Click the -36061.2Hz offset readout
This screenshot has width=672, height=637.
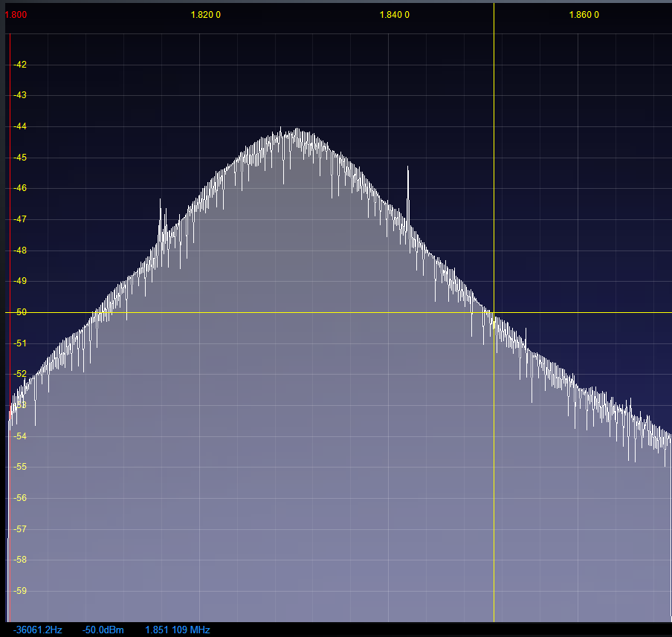coord(38,630)
